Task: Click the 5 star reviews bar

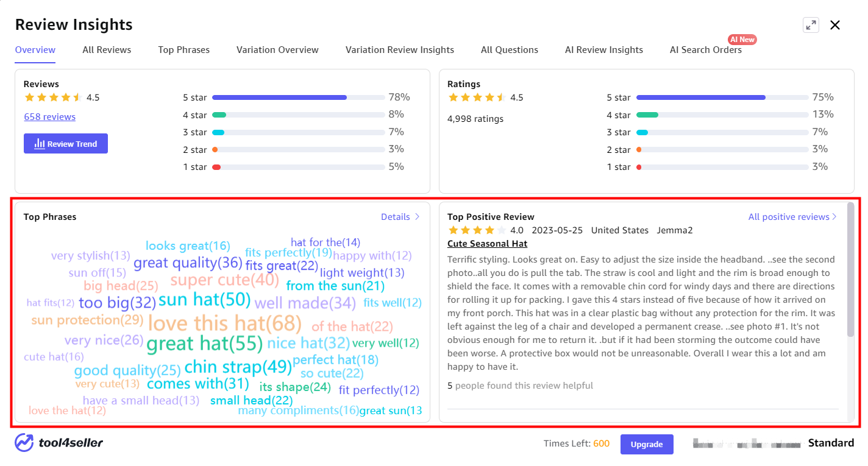Action: [x=298, y=97]
